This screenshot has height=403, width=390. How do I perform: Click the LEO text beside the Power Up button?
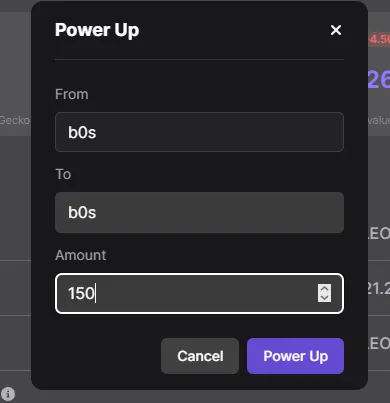379,343
